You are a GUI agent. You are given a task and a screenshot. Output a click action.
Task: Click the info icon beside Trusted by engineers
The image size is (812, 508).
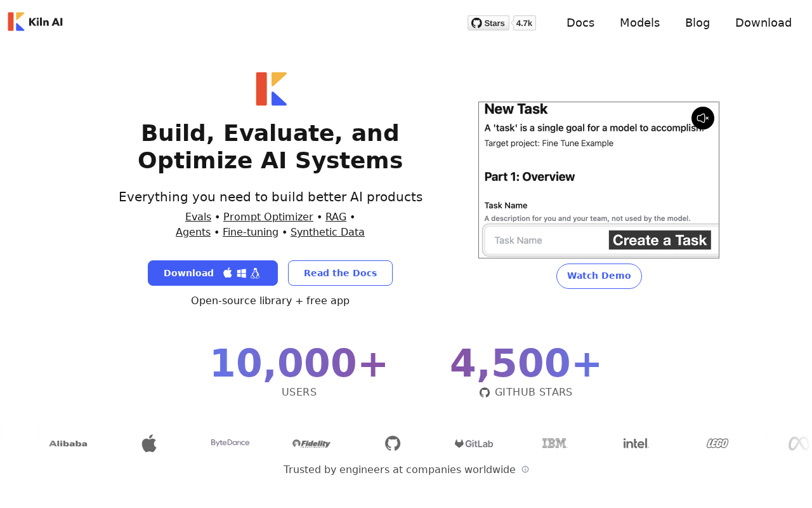point(525,469)
